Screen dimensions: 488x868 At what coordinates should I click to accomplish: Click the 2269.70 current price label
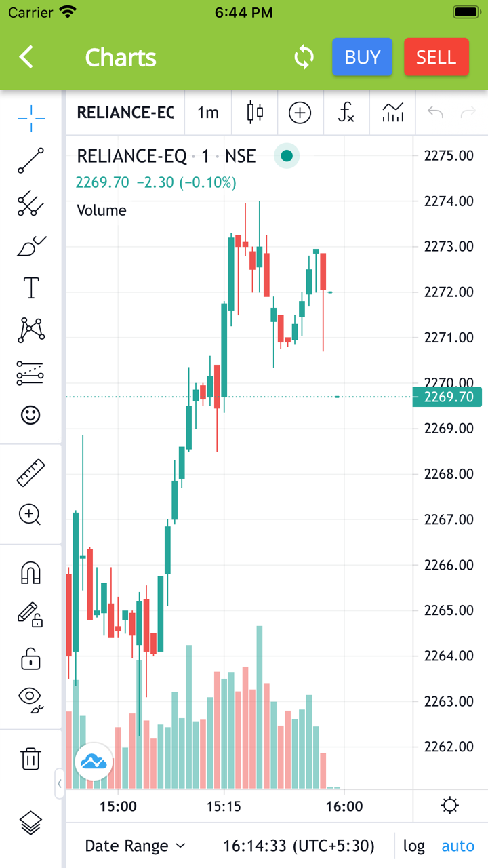(x=448, y=397)
